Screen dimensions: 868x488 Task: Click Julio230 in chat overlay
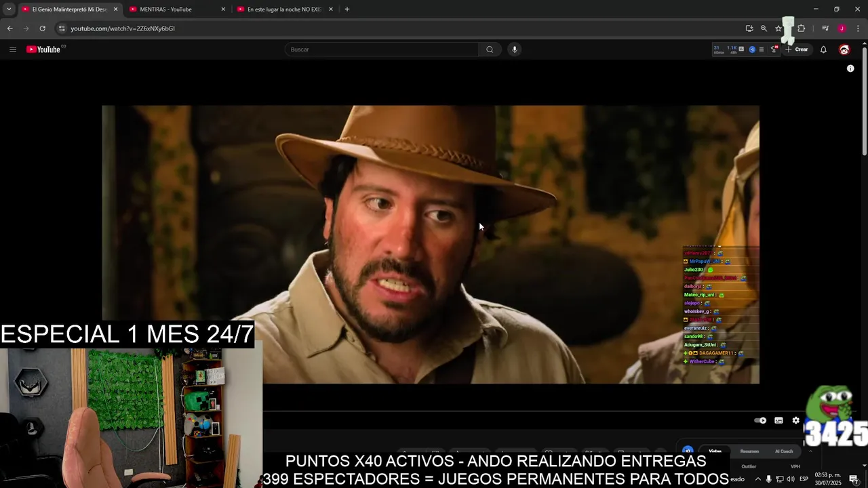click(x=694, y=270)
